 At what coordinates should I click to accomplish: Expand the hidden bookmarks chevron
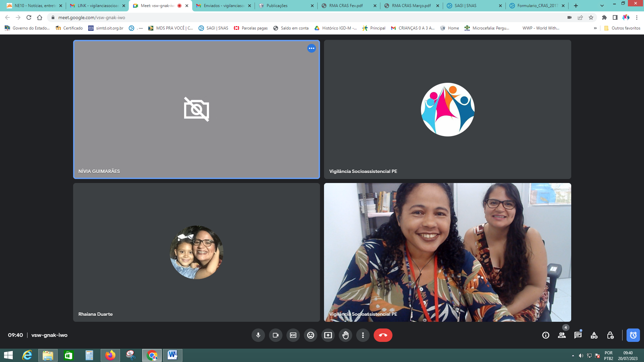point(595,28)
